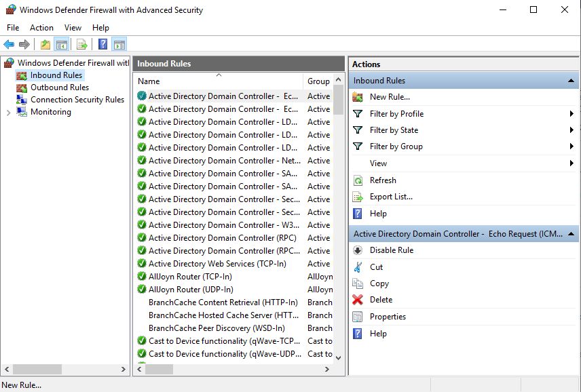
Task: Open the Action menu
Action: click(41, 28)
